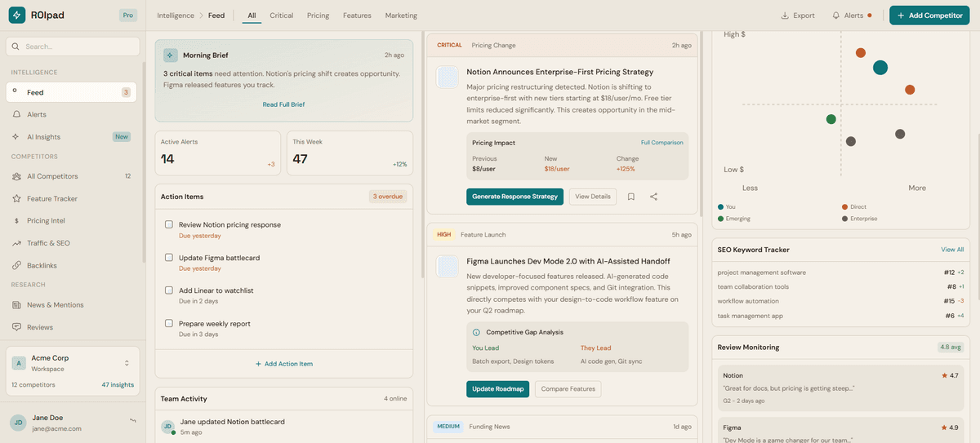
Task: Click the View Details button
Action: coord(593,197)
